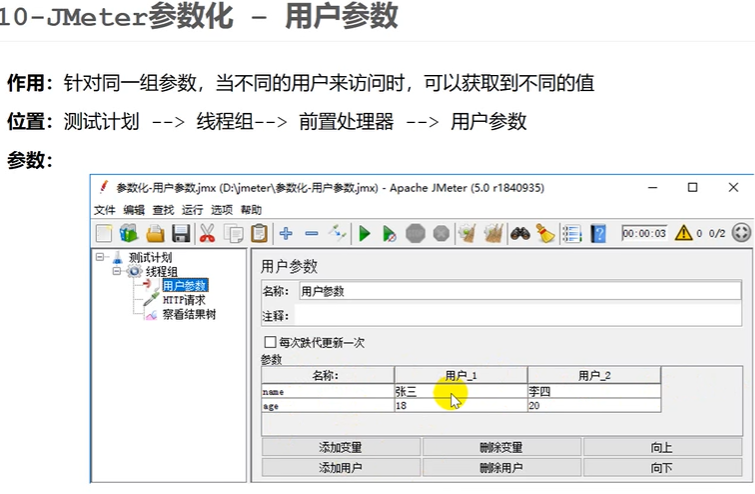Open the 文件 menu
Viewport: 755px width, 494px height.
(104, 210)
